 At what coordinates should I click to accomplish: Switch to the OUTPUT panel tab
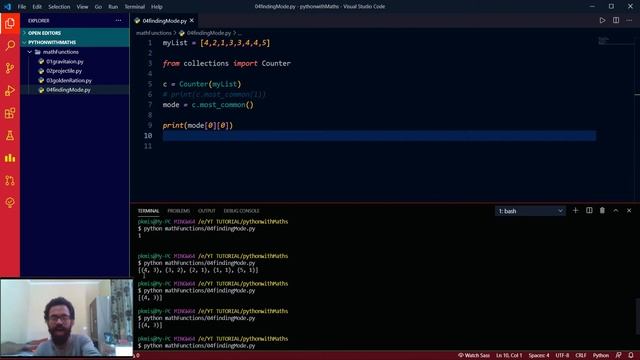click(x=207, y=211)
